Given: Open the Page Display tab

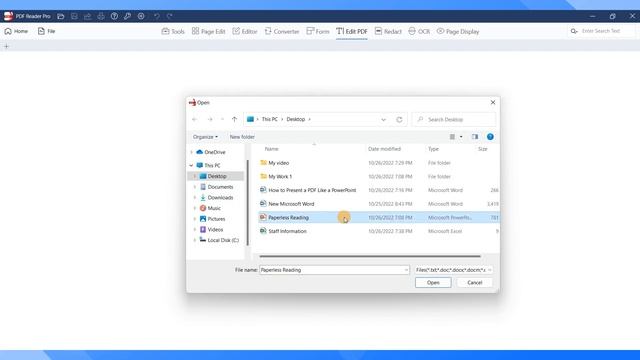Looking at the screenshot, I should click(x=458, y=31).
